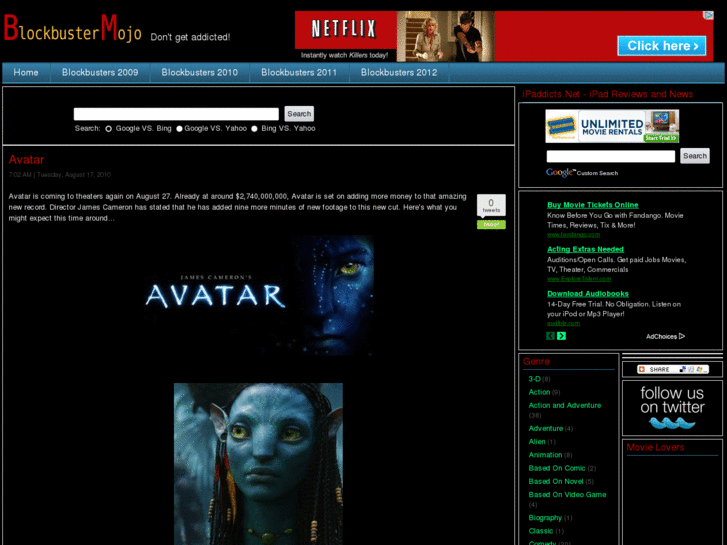The image size is (727, 545).
Task: Click the Share bookmark button
Action: click(673, 369)
